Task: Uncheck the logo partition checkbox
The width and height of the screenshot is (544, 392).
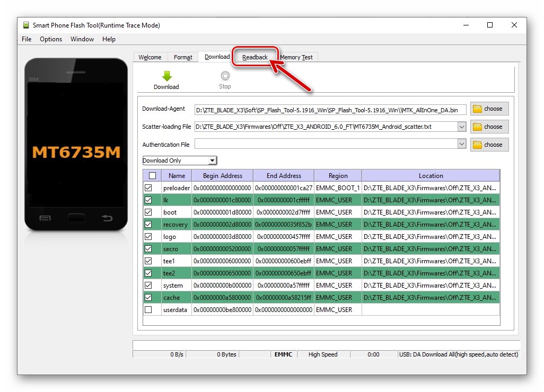Action: pos(148,237)
